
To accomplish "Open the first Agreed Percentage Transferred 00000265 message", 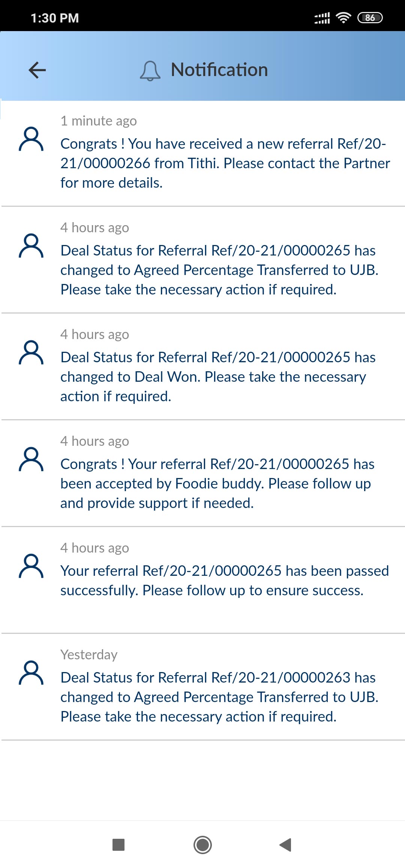I will [x=219, y=270].
